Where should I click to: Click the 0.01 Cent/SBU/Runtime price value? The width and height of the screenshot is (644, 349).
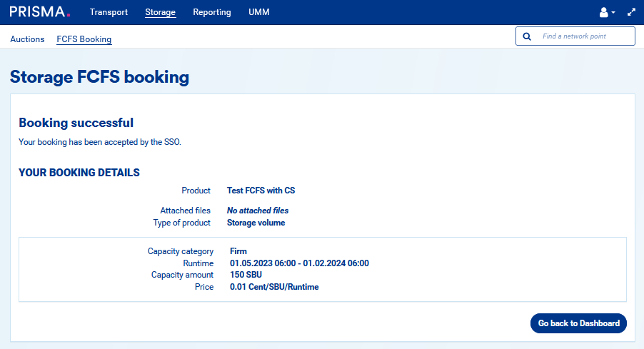click(x=274, y=287)
